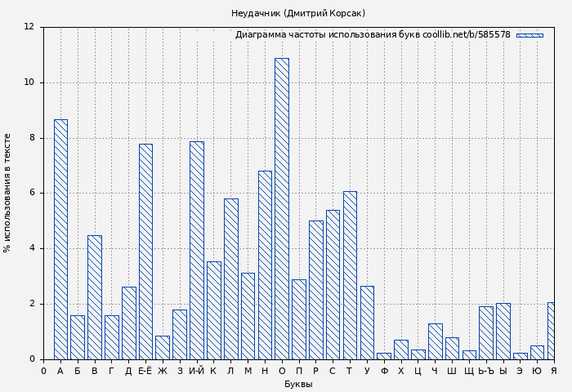Click the chart title Неудачник (Дмитрий Корсак)

298,13
